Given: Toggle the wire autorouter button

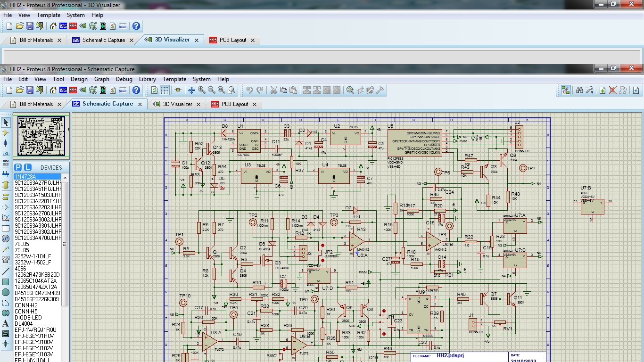Looking at the screenshot, I should point(566,90).
